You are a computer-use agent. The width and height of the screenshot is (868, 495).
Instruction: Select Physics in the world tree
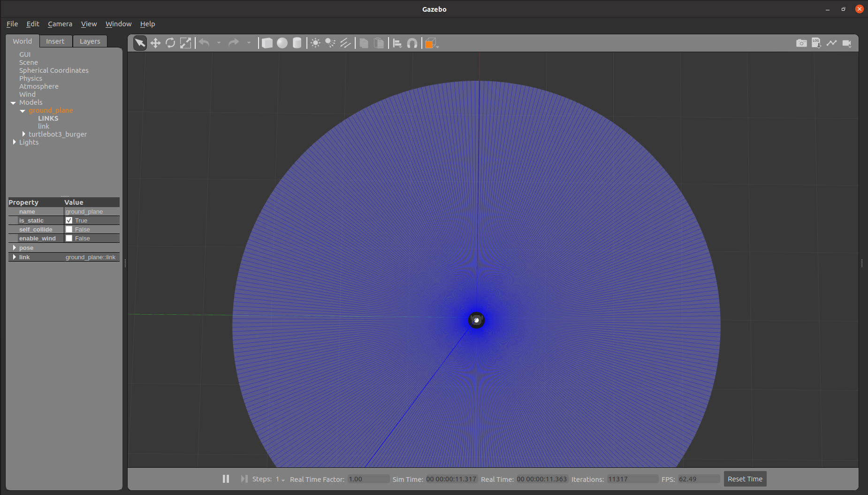(30, 78)
